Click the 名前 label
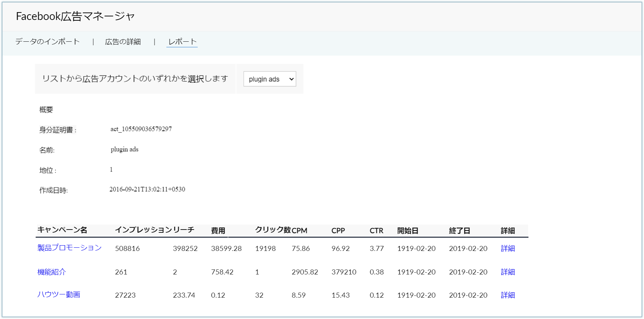Viewport: 644px width, 319px height. [47, 150]
